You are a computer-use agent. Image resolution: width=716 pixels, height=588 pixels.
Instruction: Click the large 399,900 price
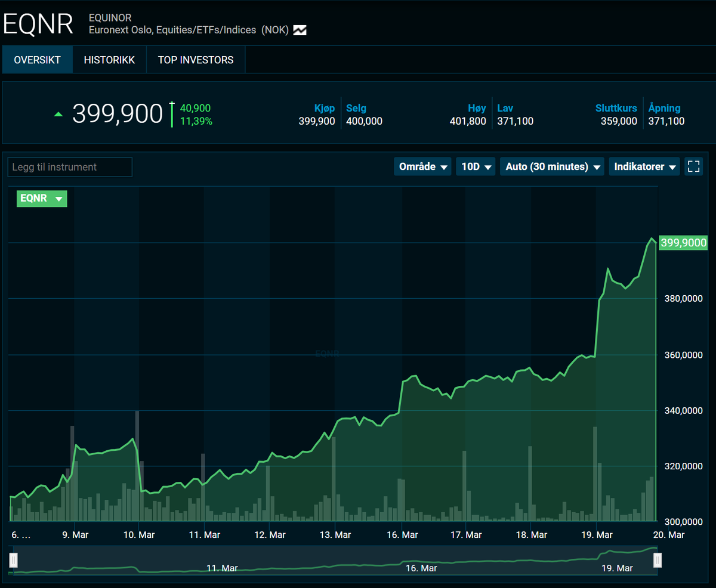(x=118, y=113)
